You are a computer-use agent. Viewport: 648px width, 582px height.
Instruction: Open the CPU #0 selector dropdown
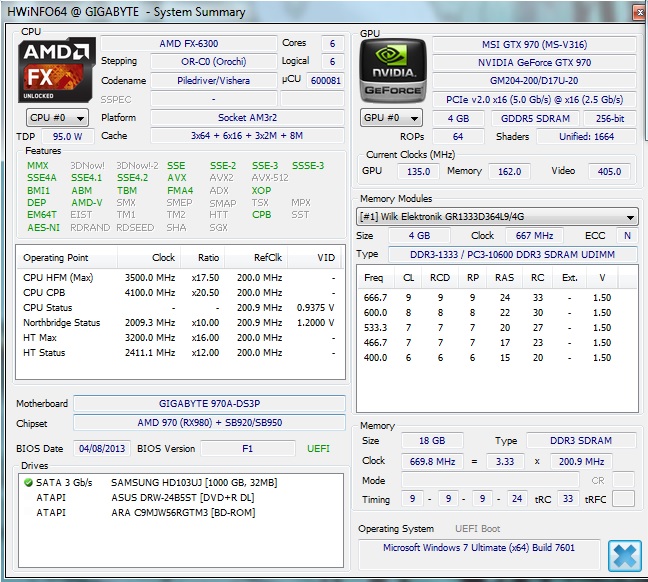pyautogui.click(x=57, y=118)
